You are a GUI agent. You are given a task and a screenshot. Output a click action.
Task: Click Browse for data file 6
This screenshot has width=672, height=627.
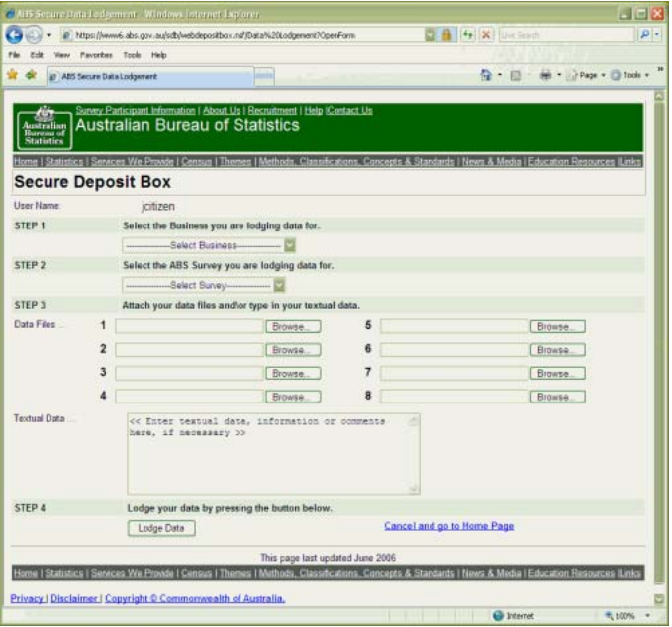point(557,350)
